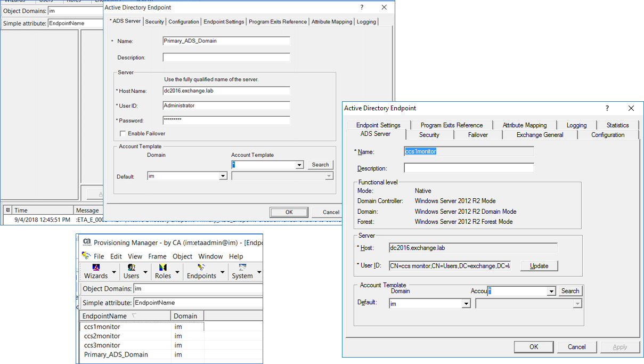The width and height of the screenshot is (644, 364).
Task: Open the Frame menu in Provisioning Manager
Action: pos(157,256)
